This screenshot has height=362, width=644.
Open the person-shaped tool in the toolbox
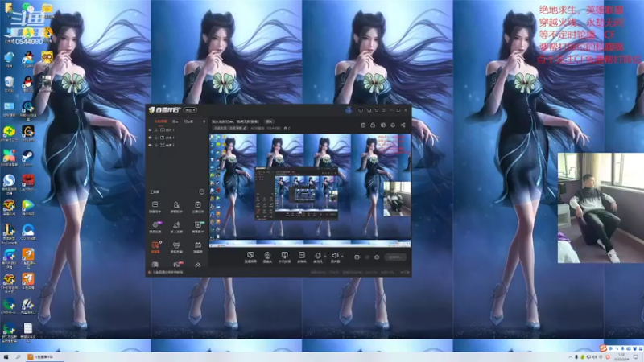176,207
